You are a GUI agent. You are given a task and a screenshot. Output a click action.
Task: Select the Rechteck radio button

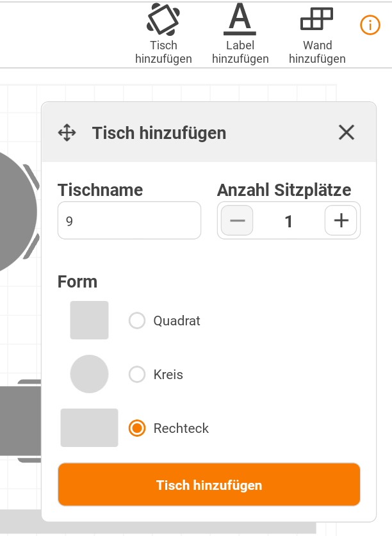(137, 428)
